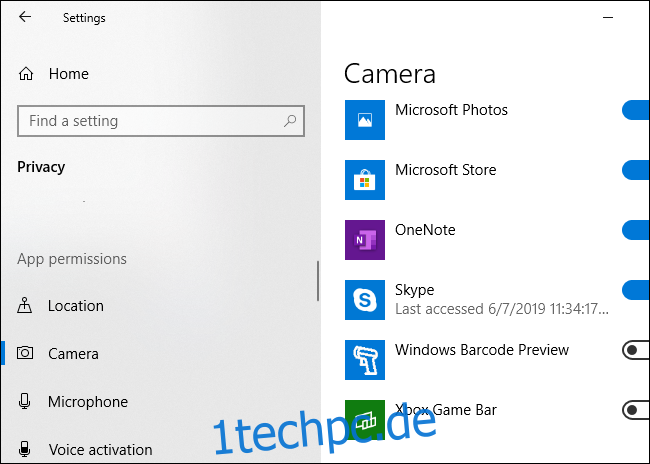Click the OneNote app icon
The image size is (650, 464).
(x=365, y=240)
